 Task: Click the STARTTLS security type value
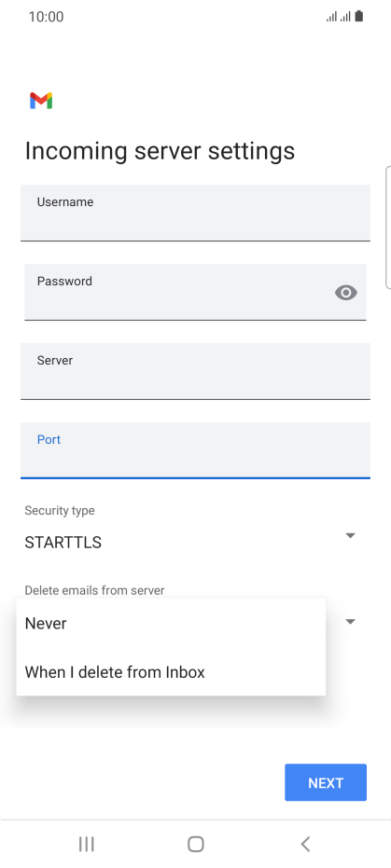point(63,543)
